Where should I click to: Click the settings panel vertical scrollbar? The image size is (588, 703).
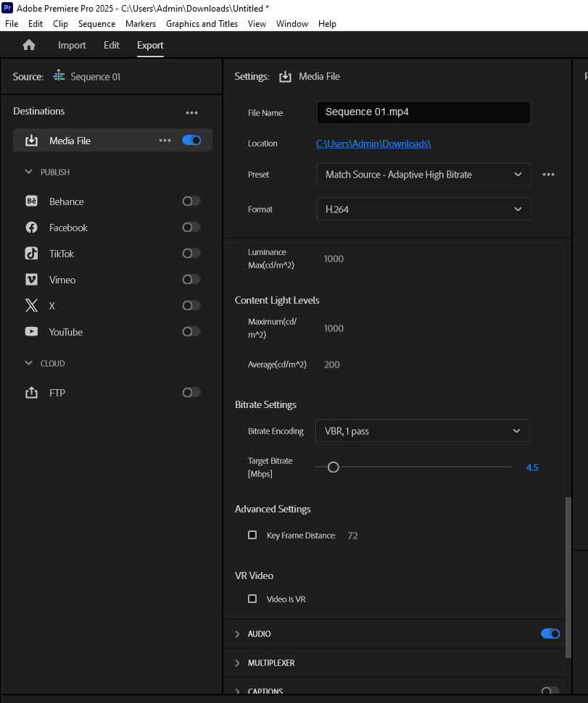[x=568, y=578]
